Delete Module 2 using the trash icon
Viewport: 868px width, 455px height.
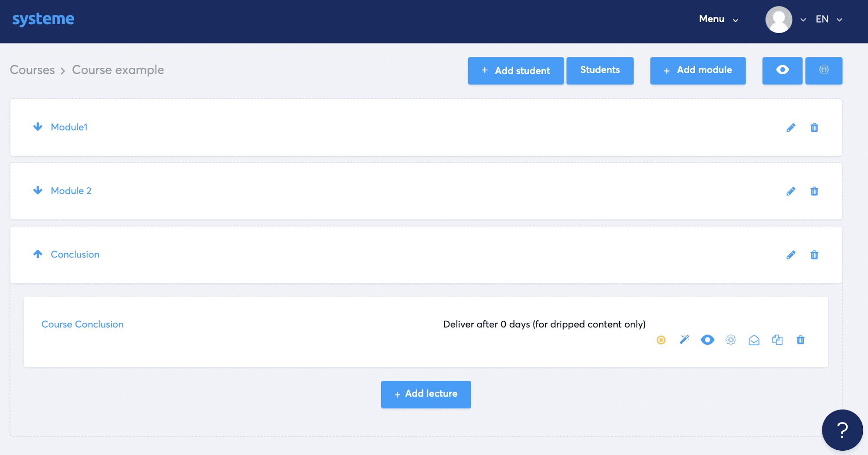(815, 191)
